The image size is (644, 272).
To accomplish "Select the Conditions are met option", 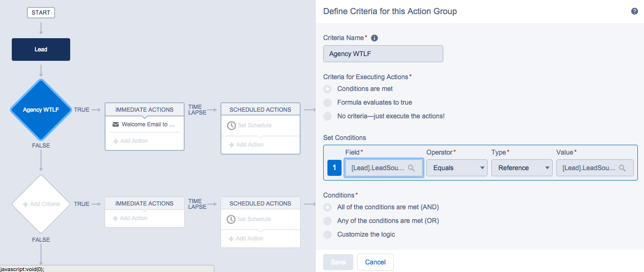I will [327, 89].
